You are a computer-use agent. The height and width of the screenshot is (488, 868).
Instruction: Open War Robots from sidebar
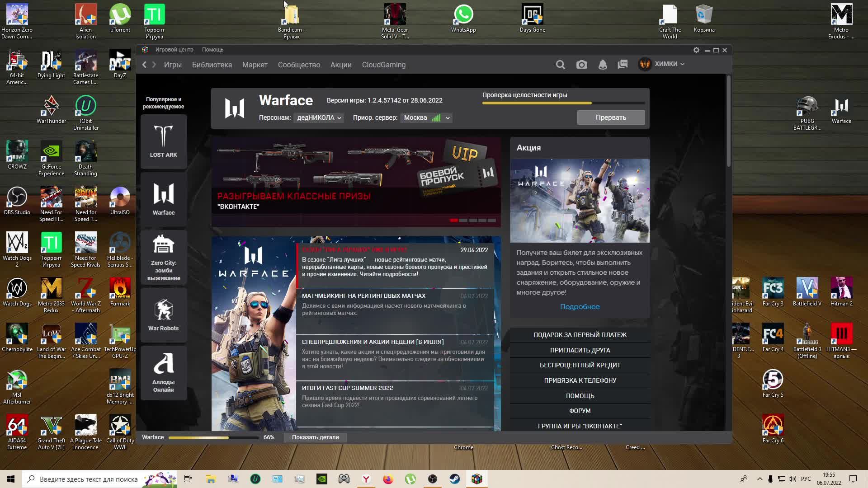163,315
